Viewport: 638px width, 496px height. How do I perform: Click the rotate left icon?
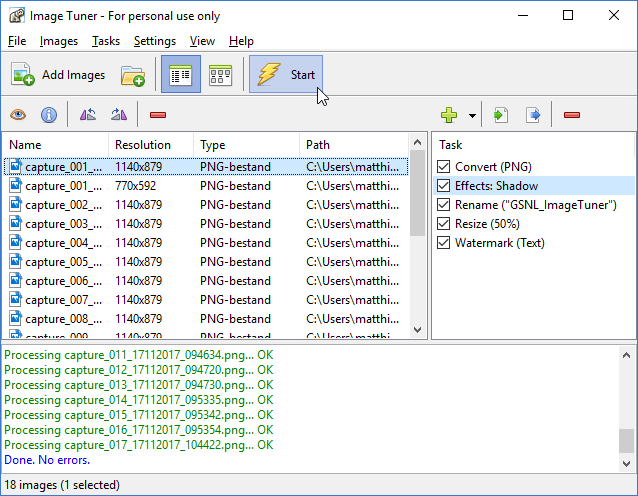pos(88,115)
